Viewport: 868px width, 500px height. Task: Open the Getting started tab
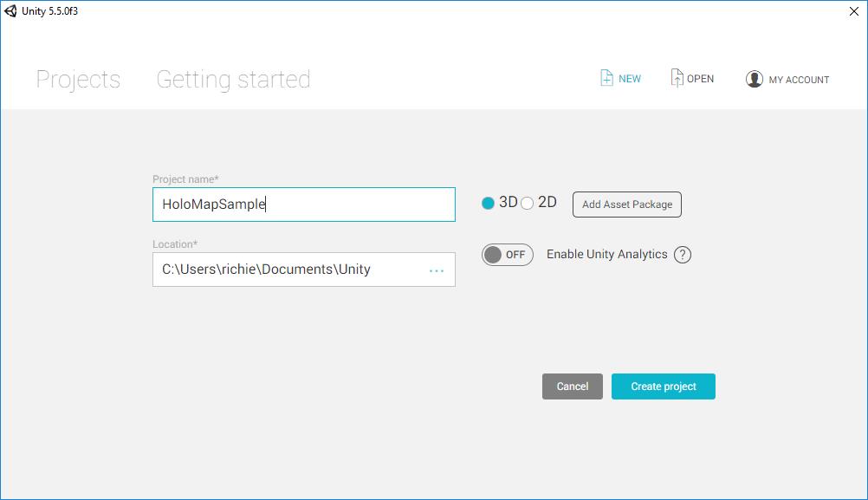click(233, 80)
